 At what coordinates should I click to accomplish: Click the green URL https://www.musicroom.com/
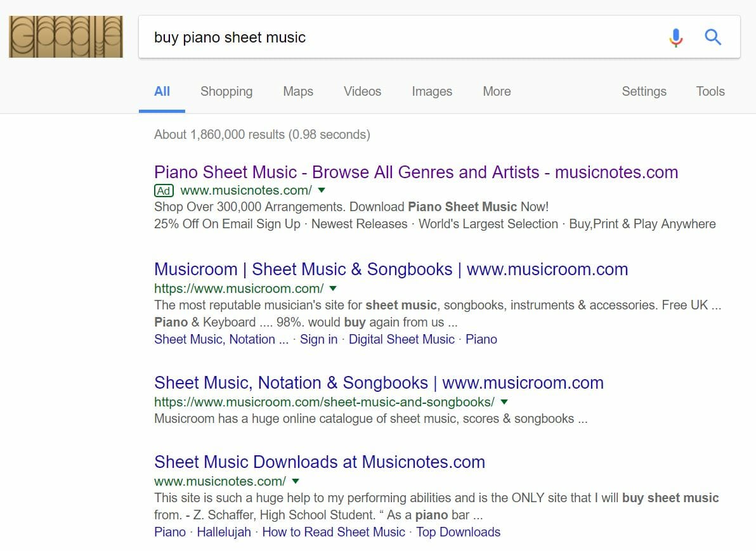point(239,288)
